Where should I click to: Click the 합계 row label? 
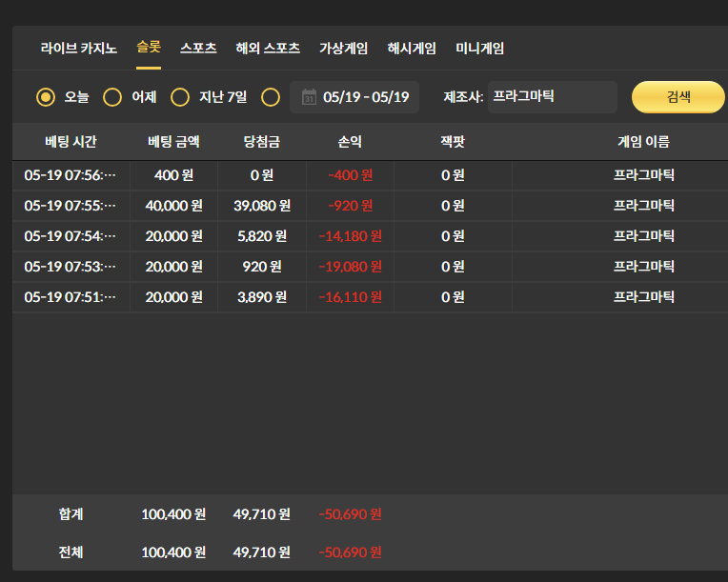[x=71, y=514]
